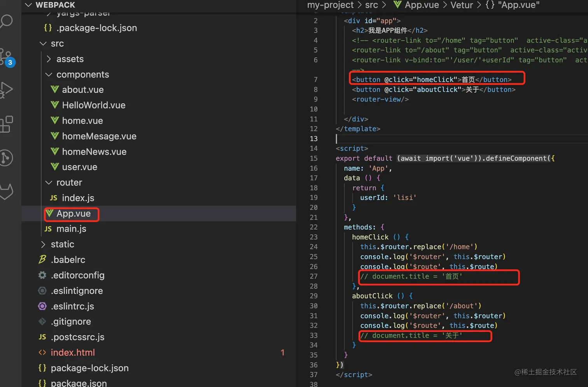Open HelloWorld.vue in the explorer
This screenshot has width=588, height=387.
[94, 105]
